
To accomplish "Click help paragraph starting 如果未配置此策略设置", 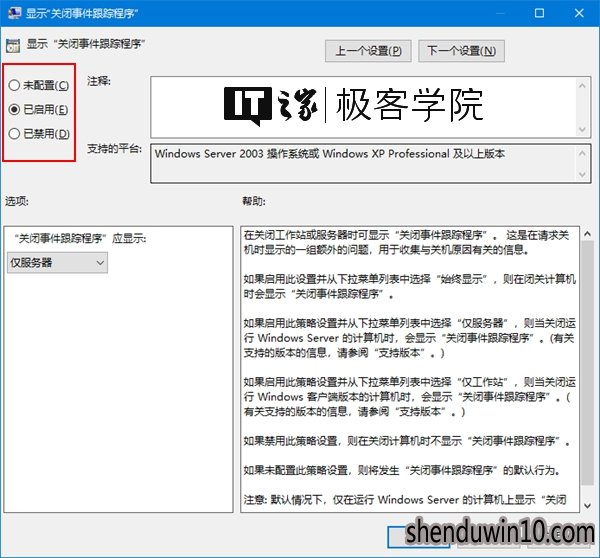I will [x=402, y=470].
